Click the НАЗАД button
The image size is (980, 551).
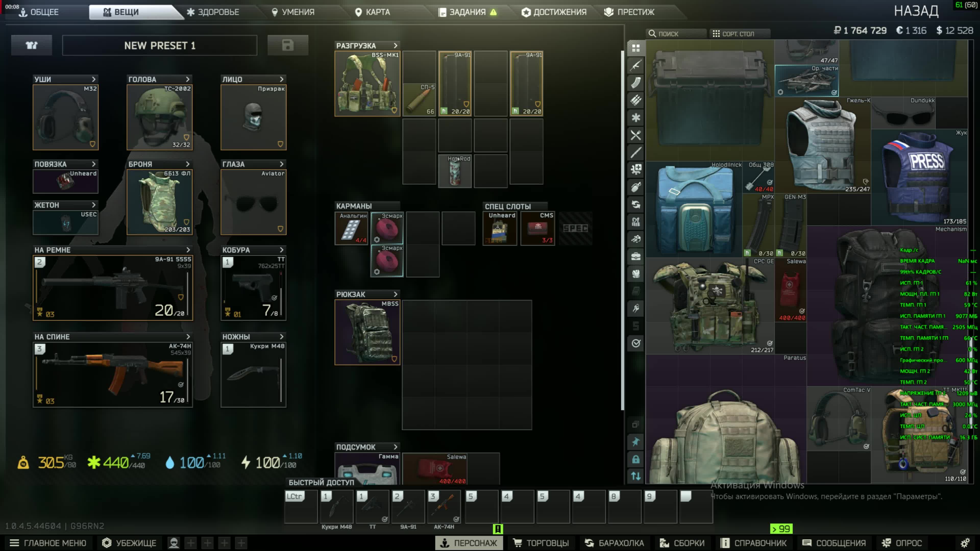[x=916, y=11]
